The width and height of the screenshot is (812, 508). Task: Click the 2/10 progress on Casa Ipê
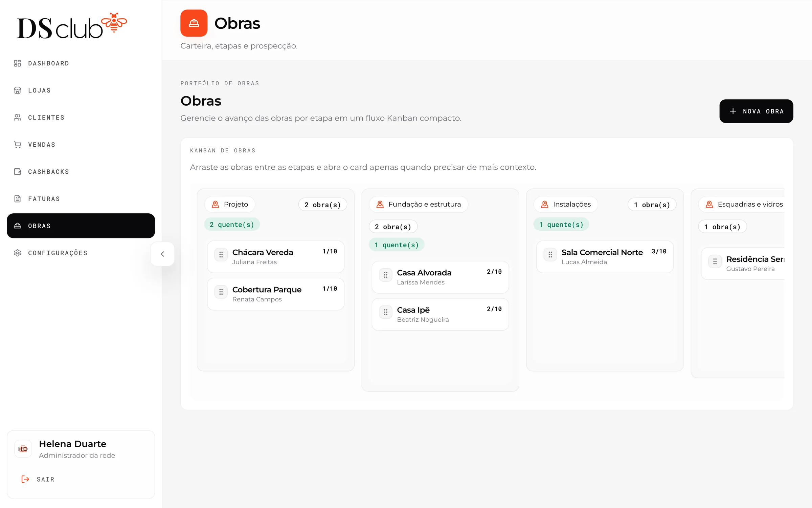[x=494, y=309]
